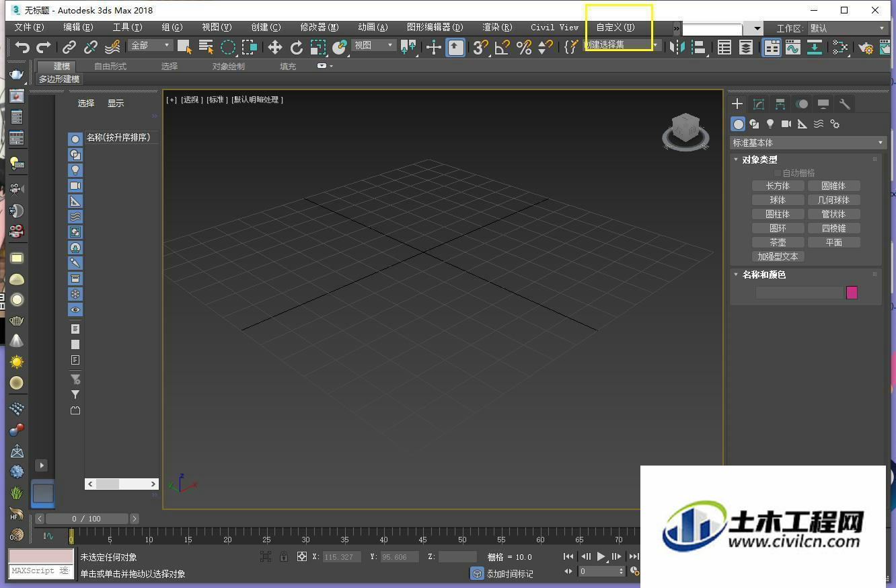
Task: Open the 标准基本体 object type dropdown
Action: pyautogui.click(x=808, y=143)
